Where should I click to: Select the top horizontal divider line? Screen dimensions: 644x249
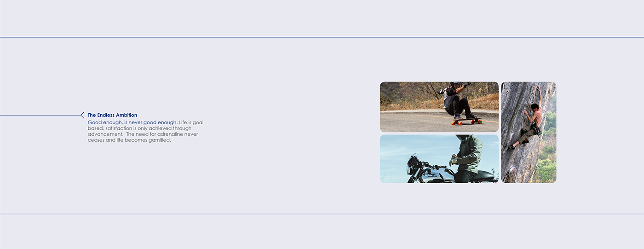click(x=322, y=37)
